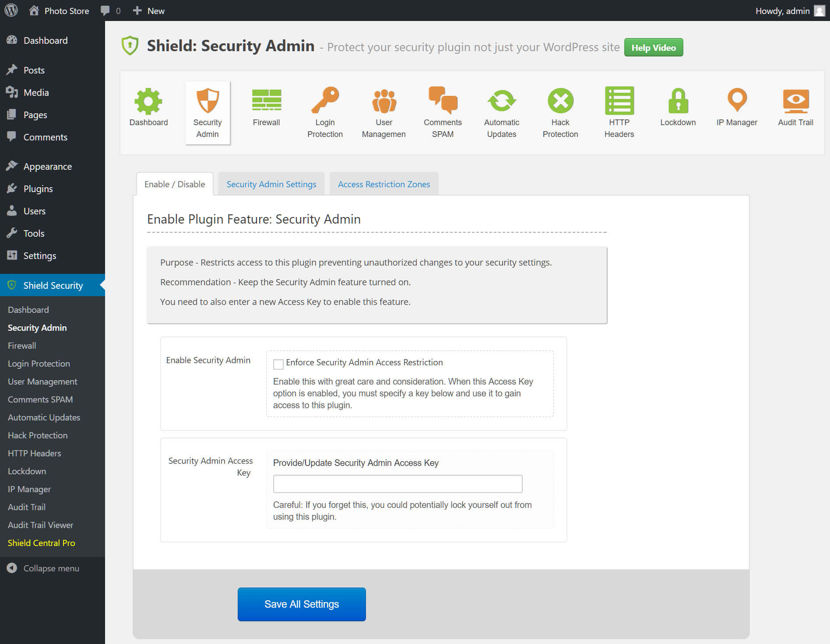Open Audit Trail eye icon
The height and width of the screenshot is (644, 830).
[x=796, y=101]
